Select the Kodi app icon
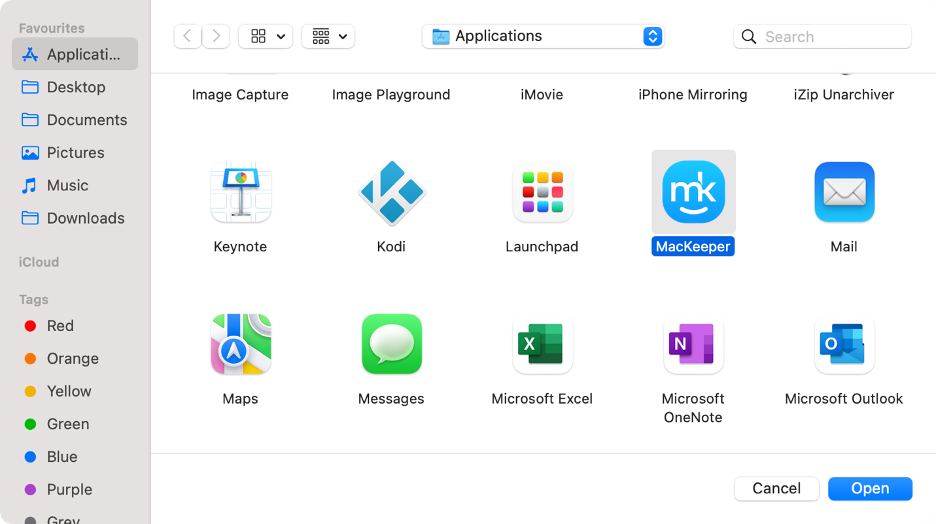The width and height of the screenshot is (936, 524). coord(392,192)
